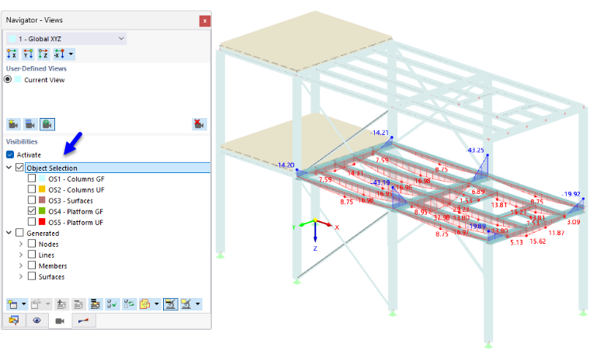Delete user-defined view with red X camera
The image size is (590, 364).
(x=200, y=124)
